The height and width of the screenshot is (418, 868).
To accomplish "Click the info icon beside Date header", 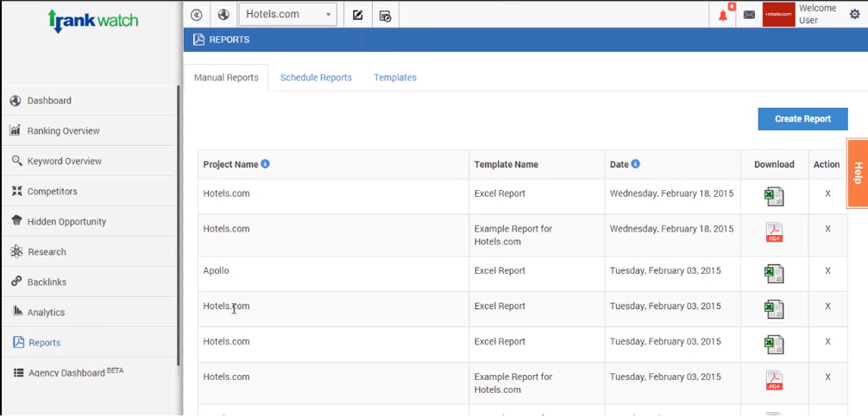I will point(636,164).
